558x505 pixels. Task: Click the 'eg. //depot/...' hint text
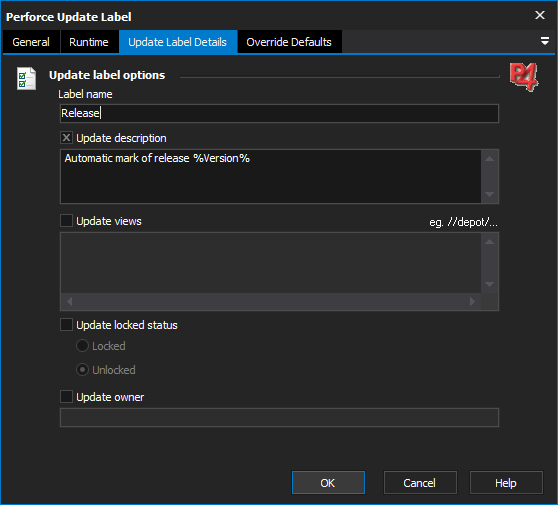[463, 222]
